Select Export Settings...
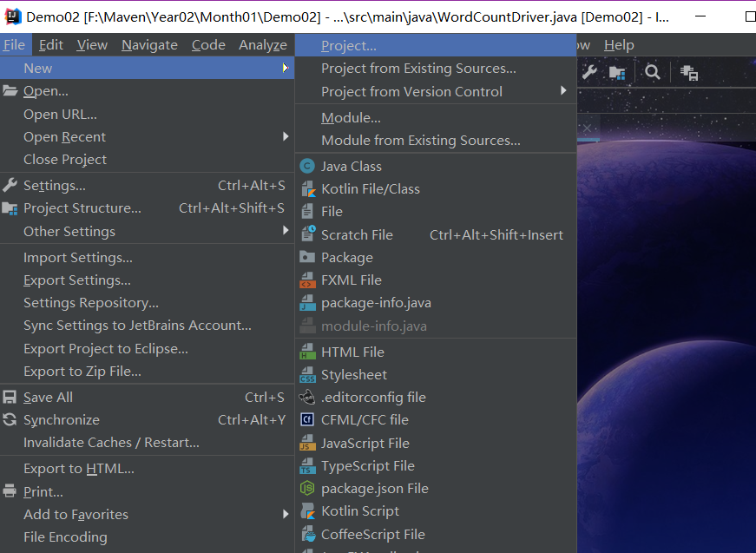Viewport: 756px width, 553px height. [147, 280]
